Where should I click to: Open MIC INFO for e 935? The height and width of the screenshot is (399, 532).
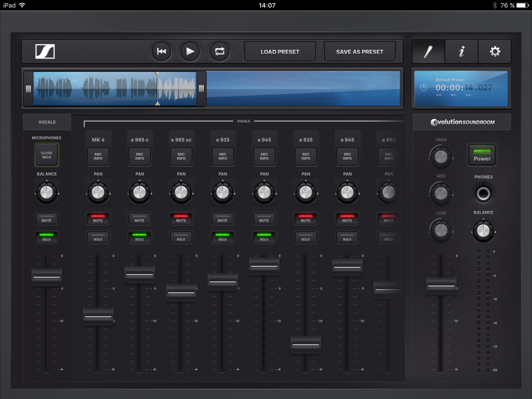click(x=223, y=156)
